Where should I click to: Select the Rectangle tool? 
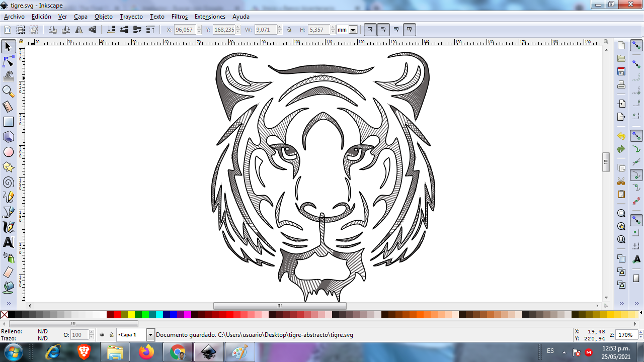(x=8, y=122)
